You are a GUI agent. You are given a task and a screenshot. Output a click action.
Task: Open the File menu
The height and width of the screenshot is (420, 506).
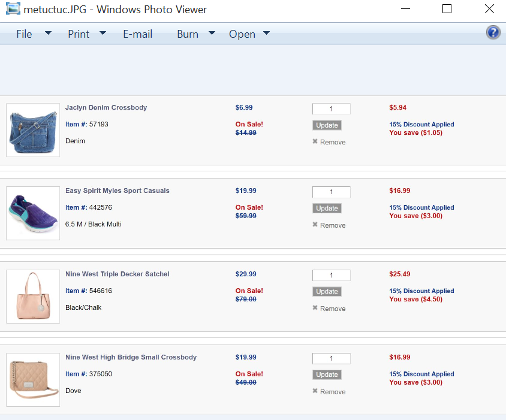[24, 34]
